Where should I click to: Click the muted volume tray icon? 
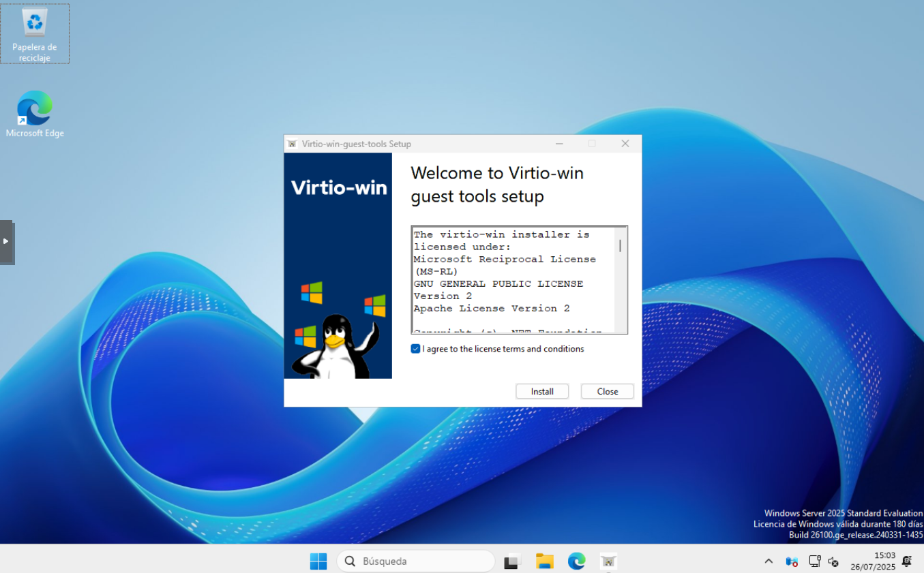833,561
